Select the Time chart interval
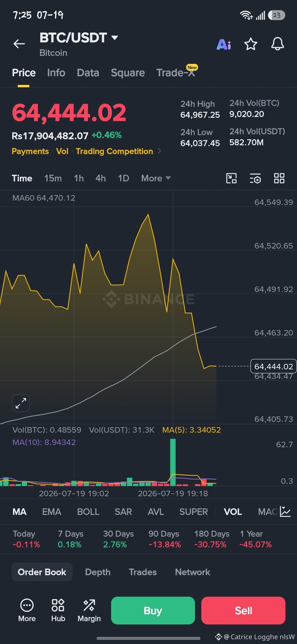Image resolution: width=297 pixels, height=644 pixels. point(22,178)
